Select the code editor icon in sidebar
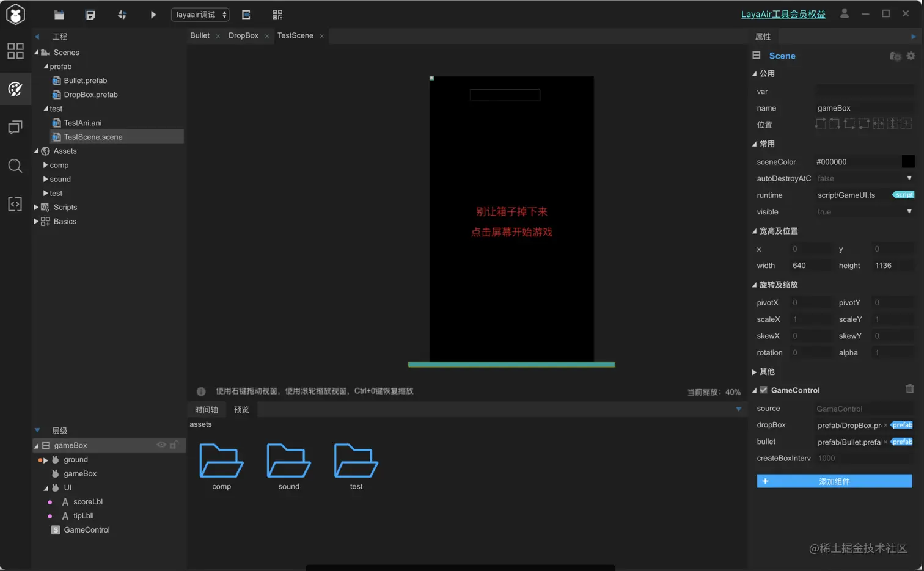Image resolution: width=924 pixels, height=571 pixels. pyautogui.click(x=15, y=203)
